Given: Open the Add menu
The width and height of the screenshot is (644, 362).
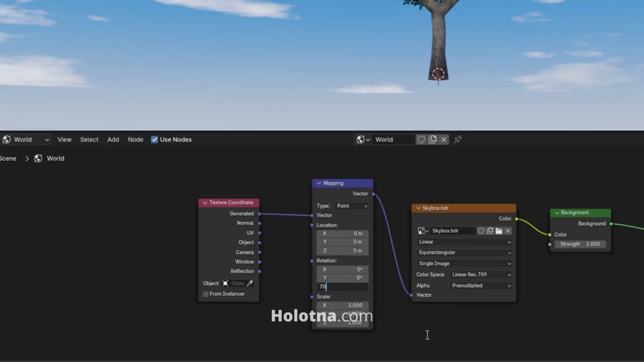Looking at the screenshot, I should (x=113, y=140).
